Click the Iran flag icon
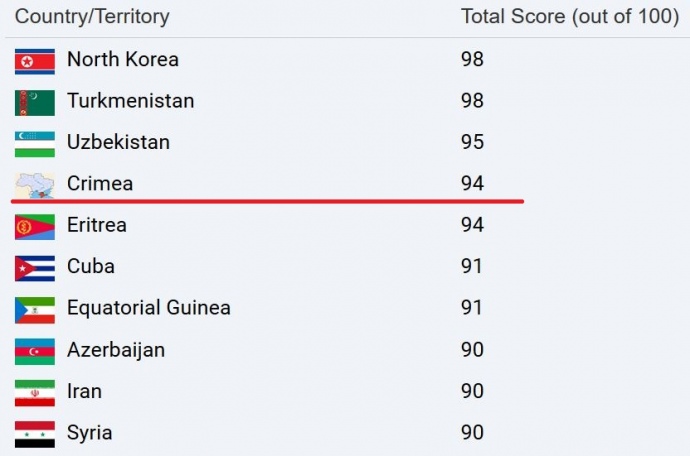The height and width of the screenshot is (456, 690). pyautogui.click(x=34, y=392)
